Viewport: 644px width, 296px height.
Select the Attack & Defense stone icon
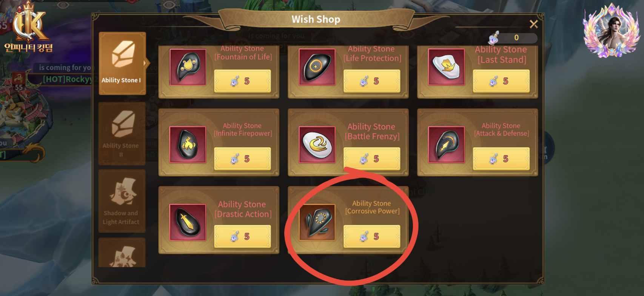pyautogui.click(x=446, y=145)
